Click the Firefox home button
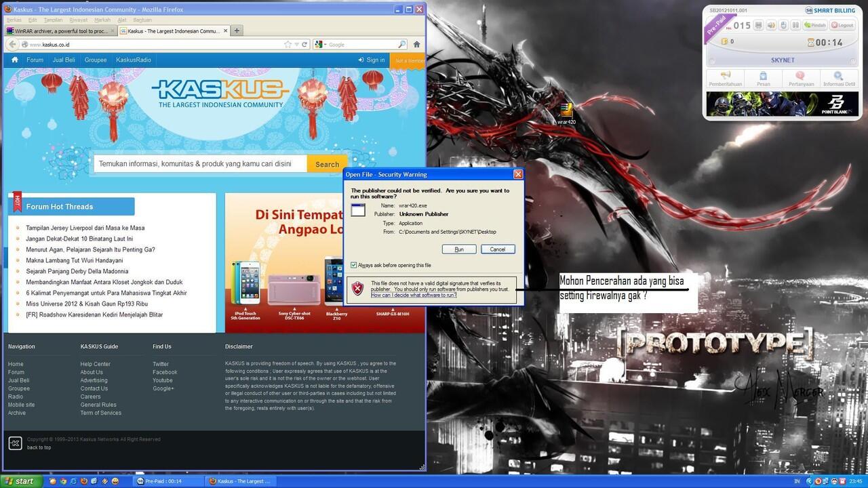Screen dimensions: 868x488 click(x=416, y=44)
